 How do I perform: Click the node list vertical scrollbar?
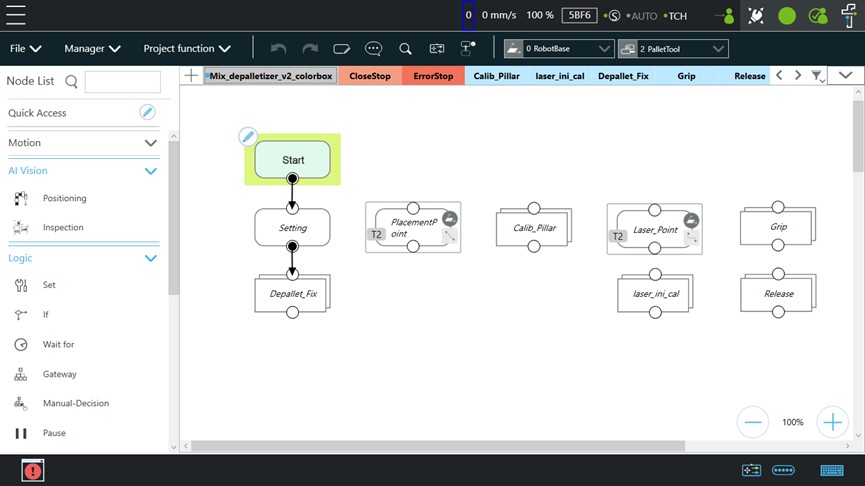coord(174,219)
